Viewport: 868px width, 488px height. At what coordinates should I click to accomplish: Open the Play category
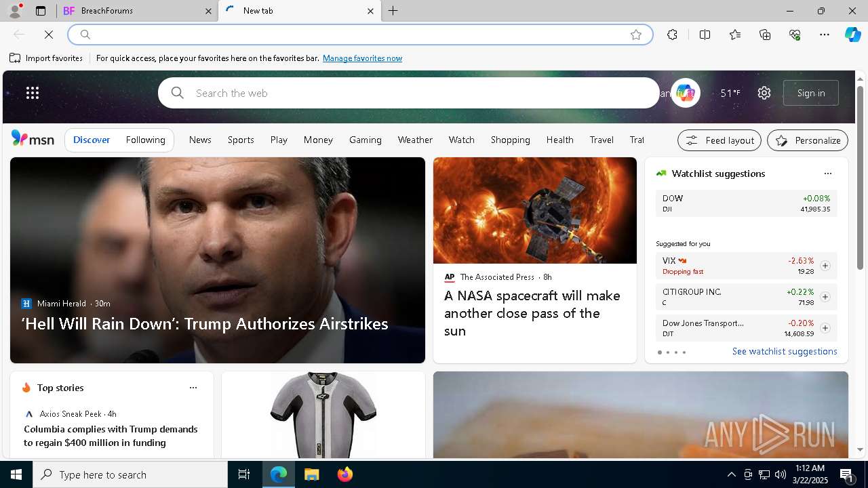(279, 140)
